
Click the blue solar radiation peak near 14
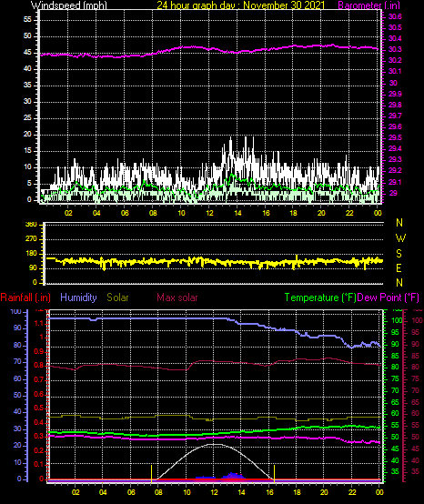233,476
